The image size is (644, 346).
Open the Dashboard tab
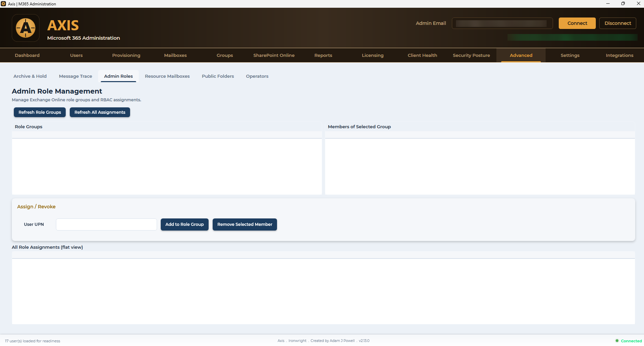coord(27,55)
